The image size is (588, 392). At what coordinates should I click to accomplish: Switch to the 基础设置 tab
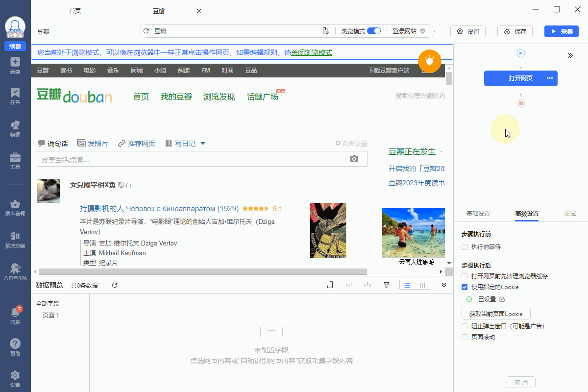pyautogui.click(x=478, y=214)
